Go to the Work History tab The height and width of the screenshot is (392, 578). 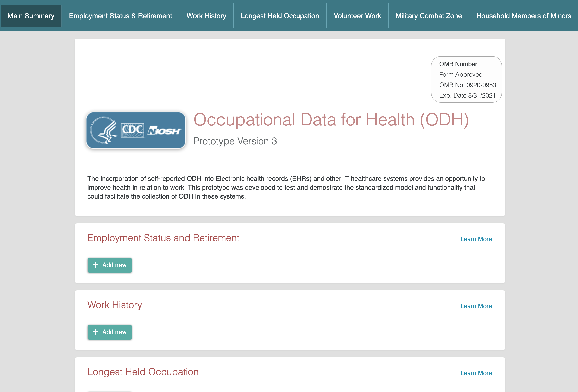(206, 16)
